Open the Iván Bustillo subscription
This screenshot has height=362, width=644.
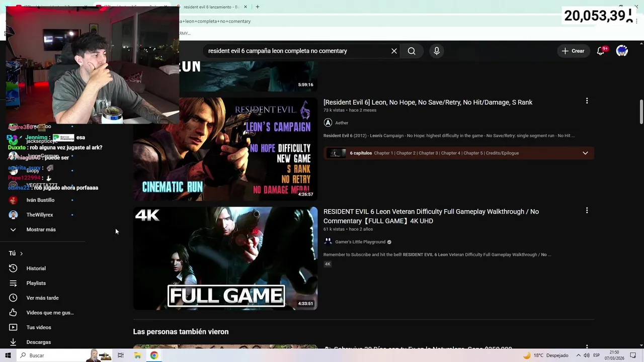coord(40,200)
